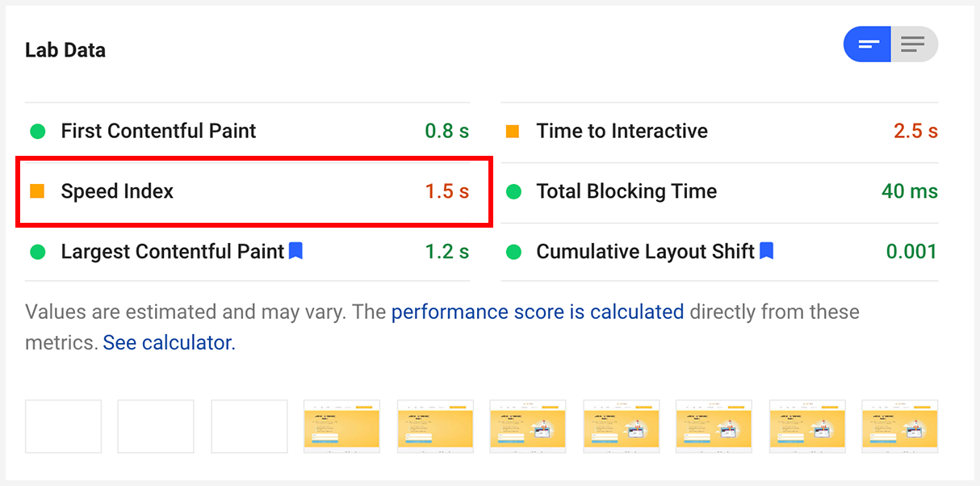Select the blue bookmark icon next to Cumulative Layout Shift

[x=766, y=250]
